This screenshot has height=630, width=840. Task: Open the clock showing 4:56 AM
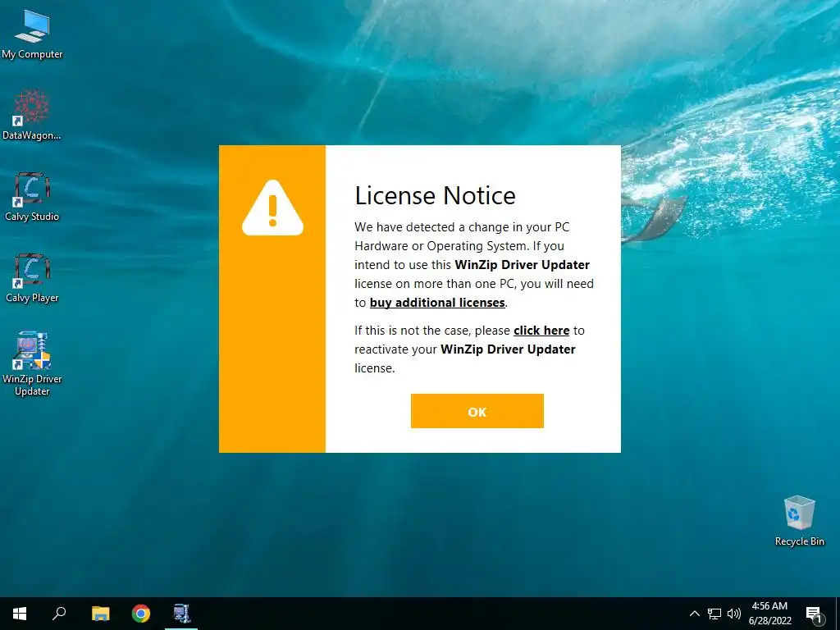tap(769, 614)
